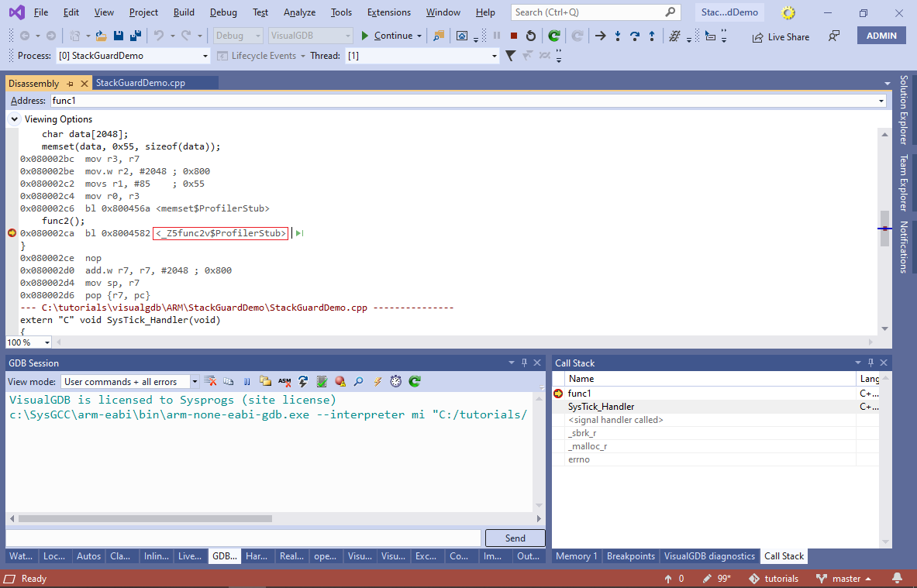Open the View mode dropdown

(x=194, y=382)
